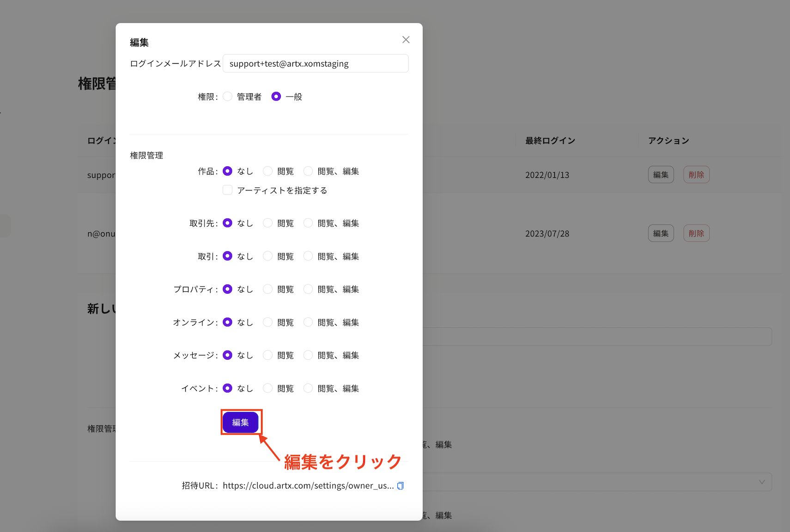Click the purple 編集 submit button
Viewport: 790px width, 532px height.
tap(241, 422)
